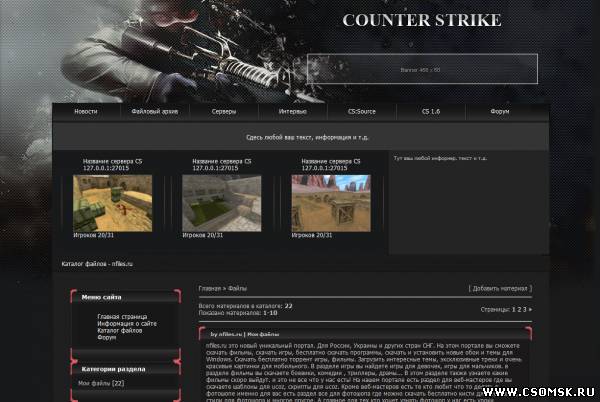Open Форум link in site menu
Screen dimensions: 600x402
106,337
